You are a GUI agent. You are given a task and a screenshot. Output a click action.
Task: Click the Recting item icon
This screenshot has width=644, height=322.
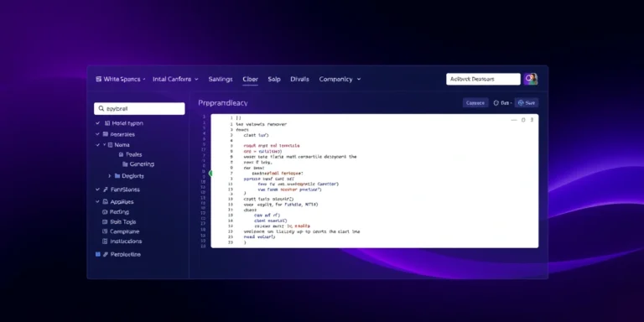click(105, 212)
